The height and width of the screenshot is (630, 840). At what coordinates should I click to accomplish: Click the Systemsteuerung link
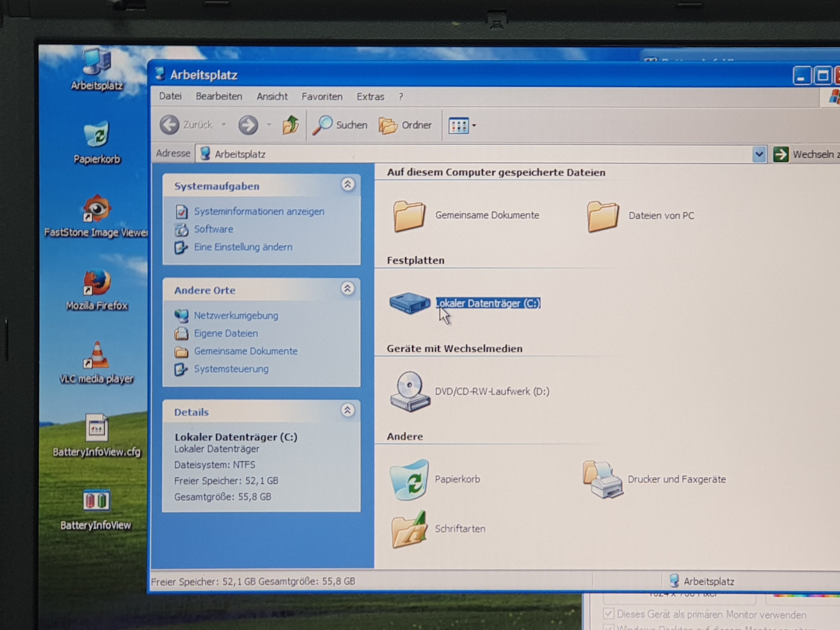pyautogui.click(x=231, y=369)
